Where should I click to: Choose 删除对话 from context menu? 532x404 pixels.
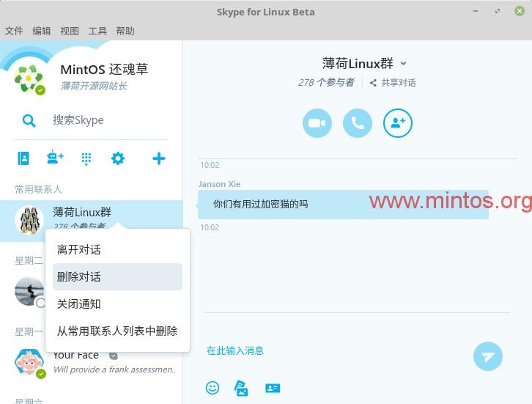pyautogui.click(x=117, y=276)
